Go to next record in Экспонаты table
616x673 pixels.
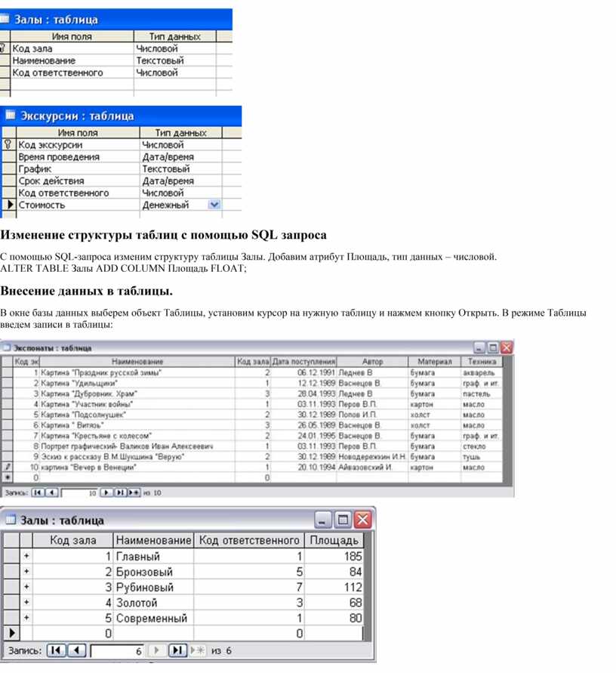[x=106, y=492]
